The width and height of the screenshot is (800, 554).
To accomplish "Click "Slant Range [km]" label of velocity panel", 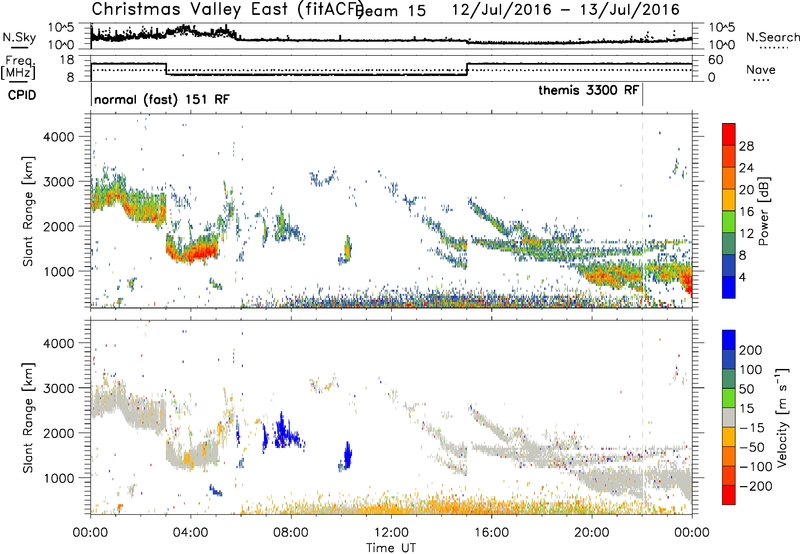I will click(x=28, y=417).
